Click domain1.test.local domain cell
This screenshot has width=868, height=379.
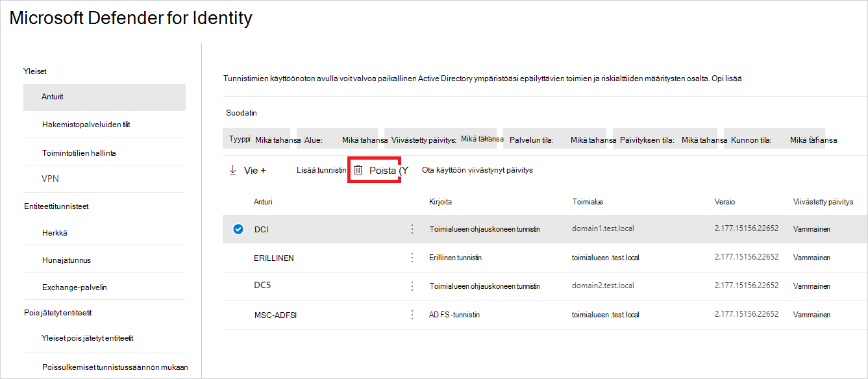(603, 229)
